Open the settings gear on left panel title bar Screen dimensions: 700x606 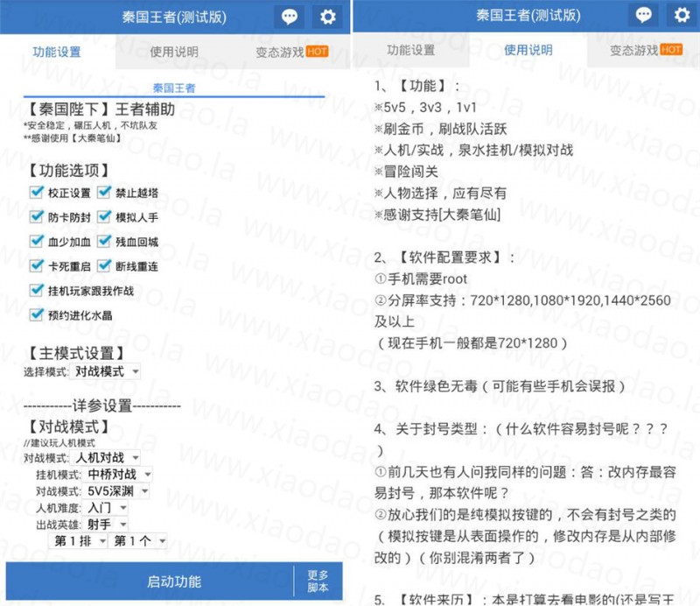325,16
